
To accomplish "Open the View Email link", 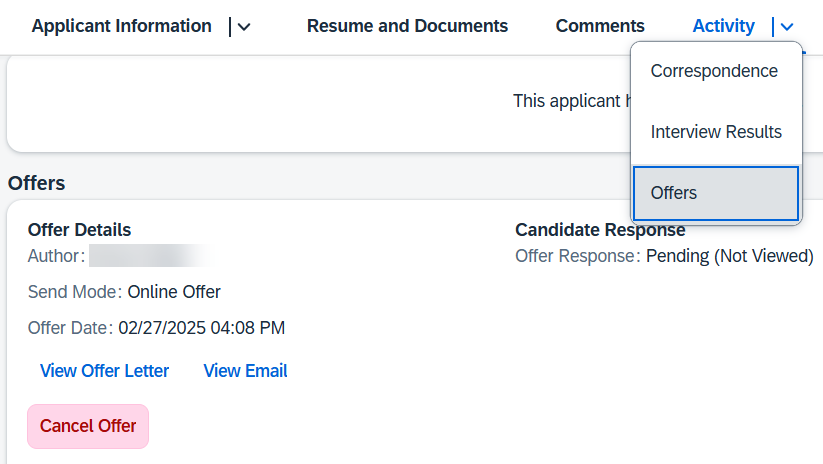I will (245, 371).
